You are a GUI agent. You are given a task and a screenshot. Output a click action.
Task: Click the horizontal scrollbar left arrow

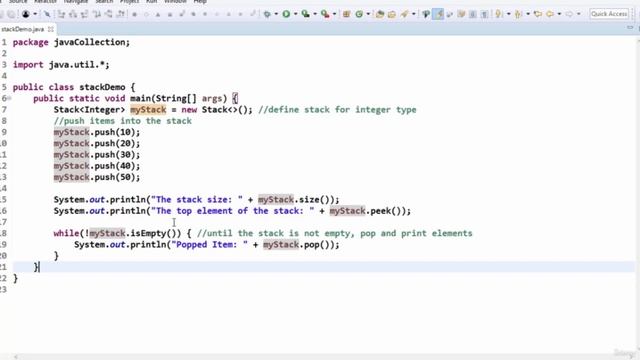(x=16, y=357)
